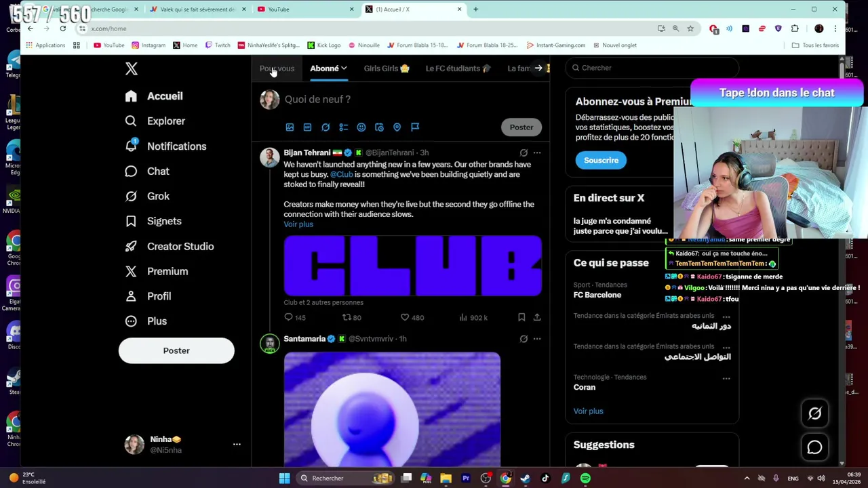Open Creator Studio from the sidebar

[x=169, y=246]
